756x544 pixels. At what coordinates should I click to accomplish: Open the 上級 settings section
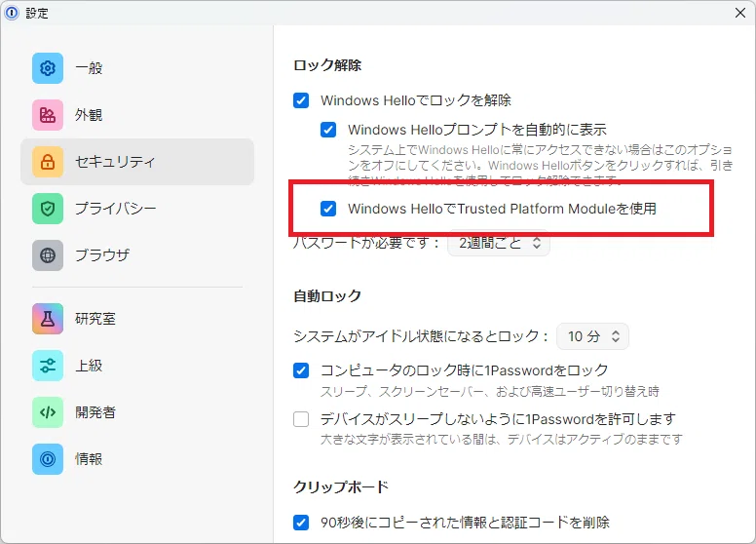137,365
